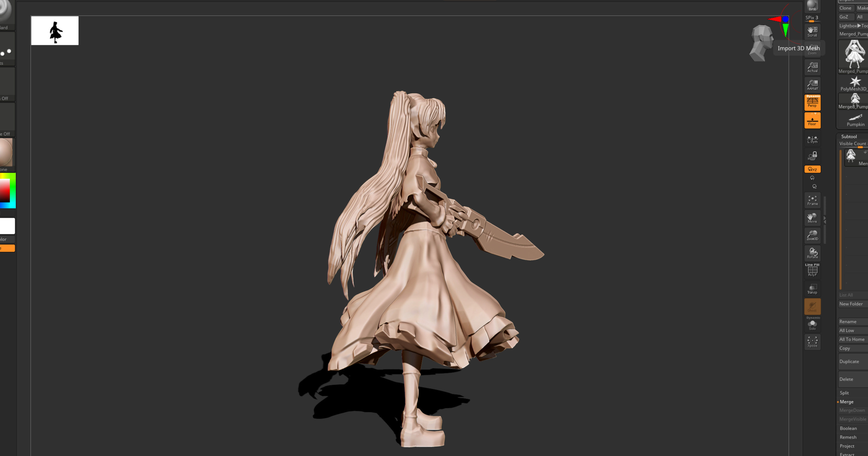Select Y axis rotation mode
868x456 pixels.
point(812,178)
